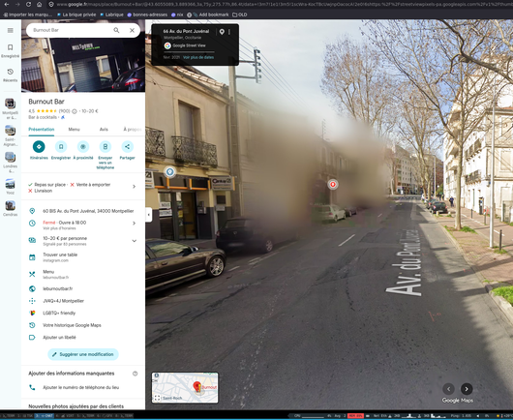Click the Envoyer vers un téléphone icon
513x420 pixels.
(106, 146)
